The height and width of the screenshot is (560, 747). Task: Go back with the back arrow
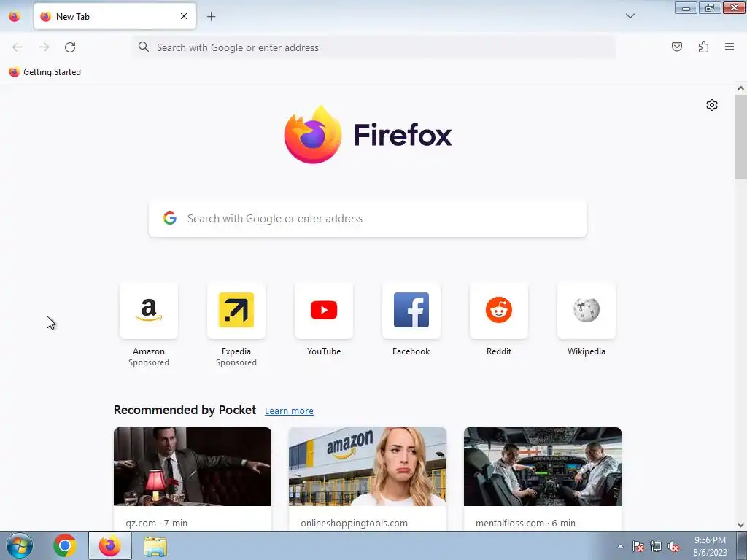(x=18, y=47)
